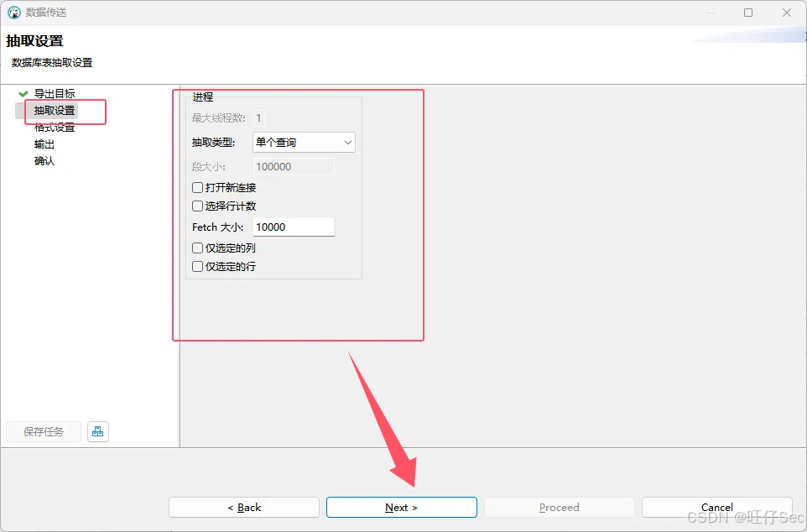This screenshot has height=532, width=807.
Task: Open the 抽取类型 dropdown
Action: [x=304, y=143]
